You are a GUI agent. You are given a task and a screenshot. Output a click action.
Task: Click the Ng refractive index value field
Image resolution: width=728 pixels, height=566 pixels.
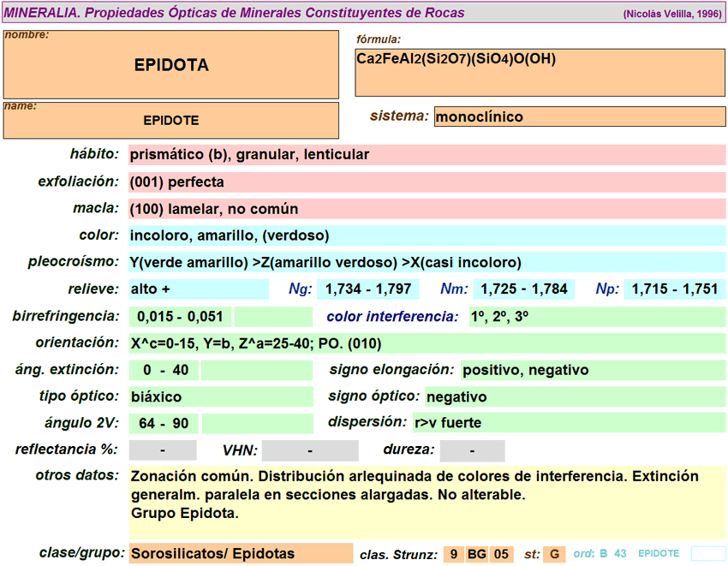tap(364, 289)
